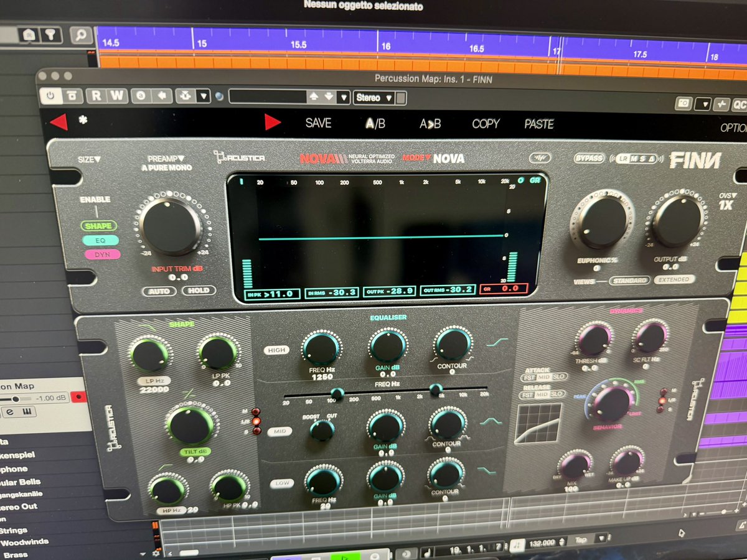
Task: Click the waveform icon left of BYPASS
Action: (x=540, y=158)
